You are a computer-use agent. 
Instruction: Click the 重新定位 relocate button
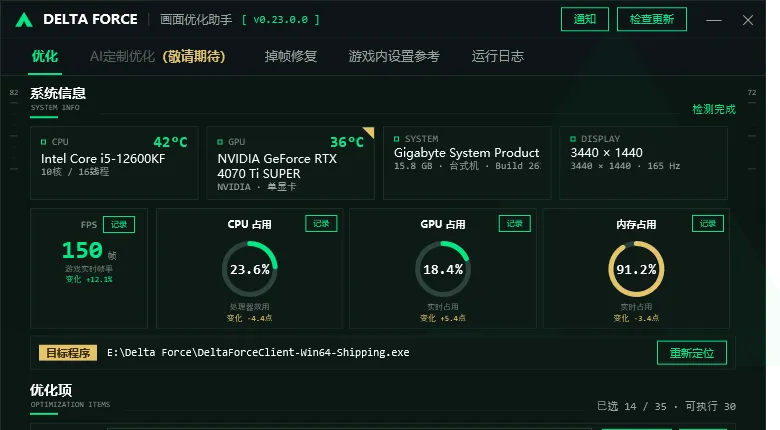(x=691, y=353)
